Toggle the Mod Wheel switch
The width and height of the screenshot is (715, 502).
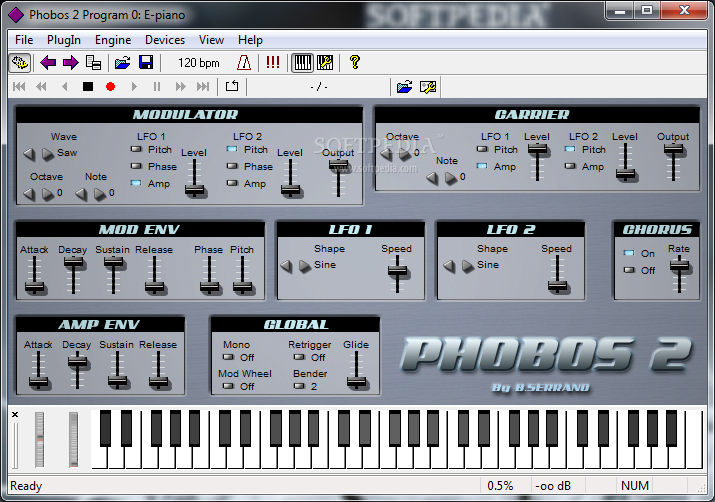[228, 386]
